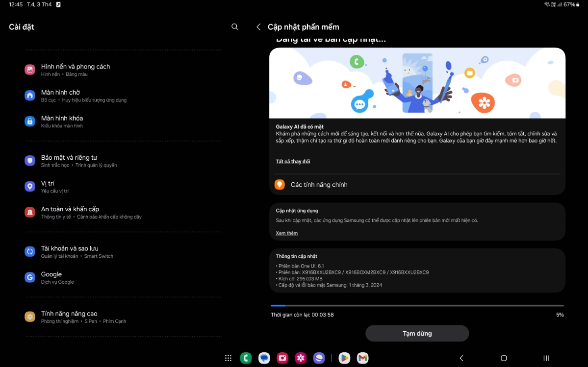588x367 pixels.
Task: Tap the remaining time text 00:03:58
Action: (x=323, y=315)
